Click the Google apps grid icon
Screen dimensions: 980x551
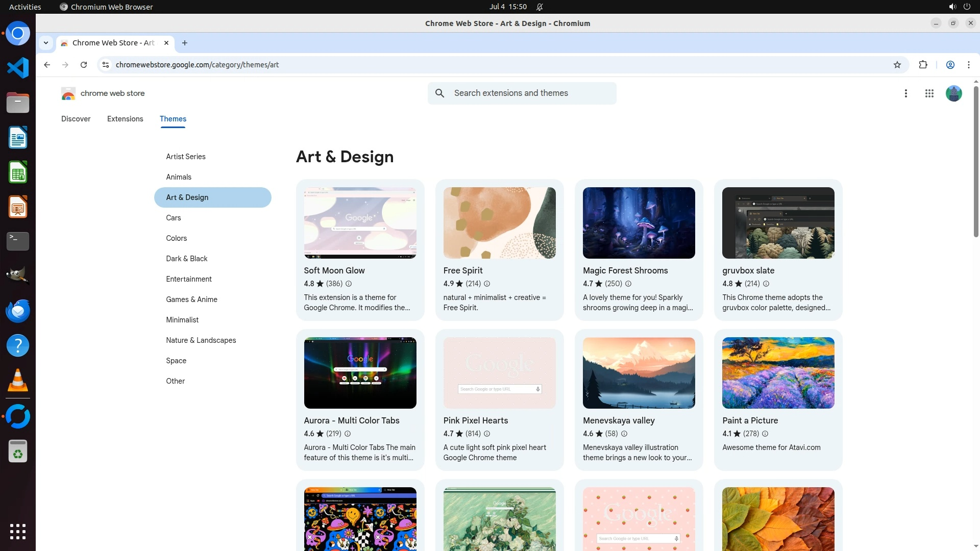coord(929,93)
